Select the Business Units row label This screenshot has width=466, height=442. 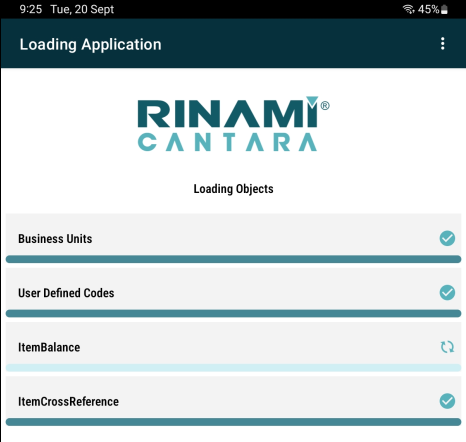pos(55,239)
